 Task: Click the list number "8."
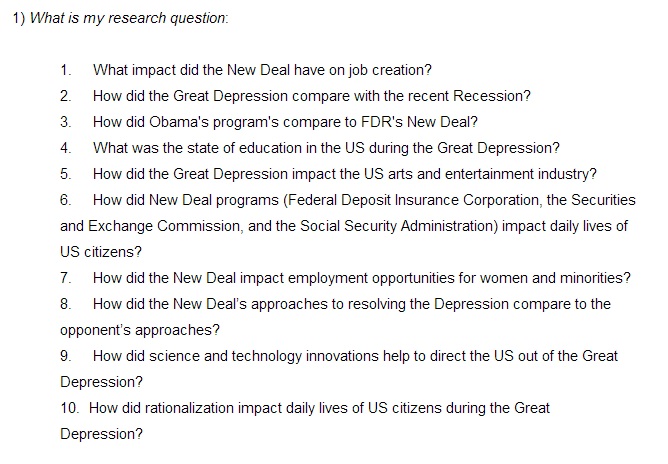(66, 304)
